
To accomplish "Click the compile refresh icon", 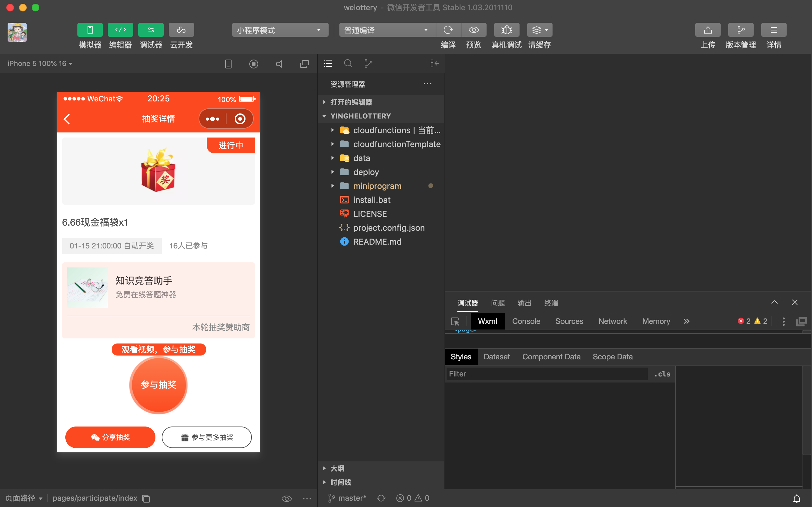I will pos(448,30).
